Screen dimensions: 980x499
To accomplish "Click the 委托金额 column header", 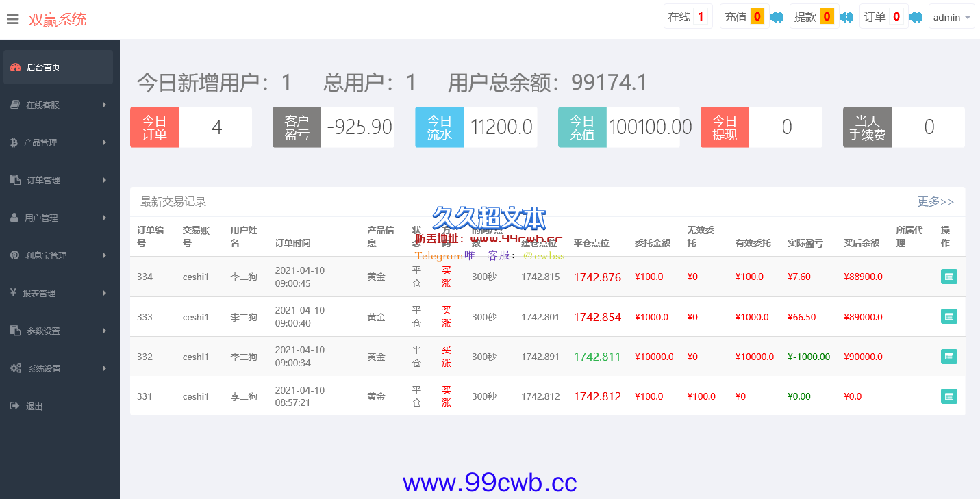I will (x=653, y=243).
